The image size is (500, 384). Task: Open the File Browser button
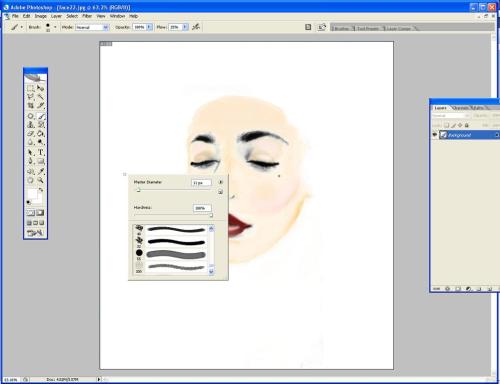tap(322, 27)
